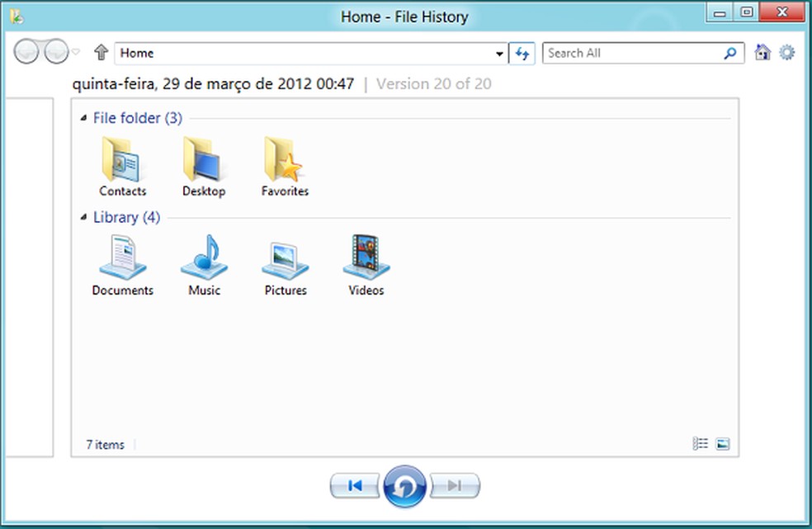The width and height of the screenshot is (812, 529).
Task: Open the Contacts folder
Action: (x=123, y=167)
